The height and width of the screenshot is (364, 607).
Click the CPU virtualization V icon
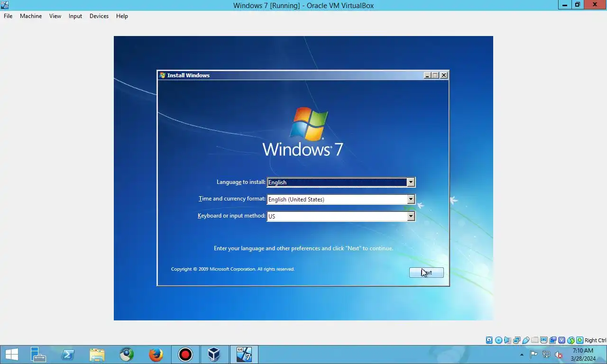(561, 340)
